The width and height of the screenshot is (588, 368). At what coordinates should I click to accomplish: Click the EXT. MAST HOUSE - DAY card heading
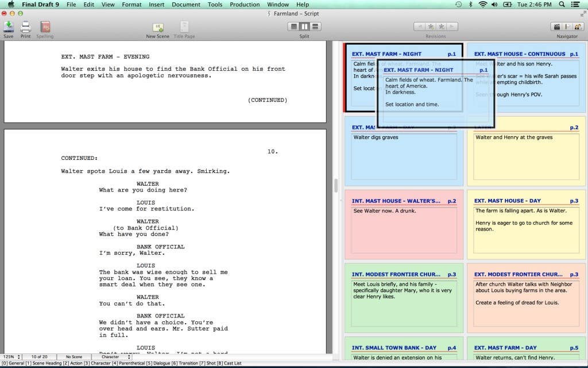pos(507,201)
